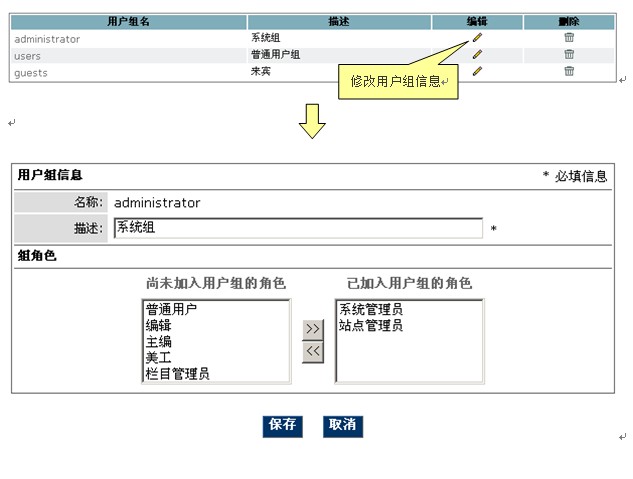Open the guests group name link
Screen dimensions: 633x479
(x=31, y=73)
